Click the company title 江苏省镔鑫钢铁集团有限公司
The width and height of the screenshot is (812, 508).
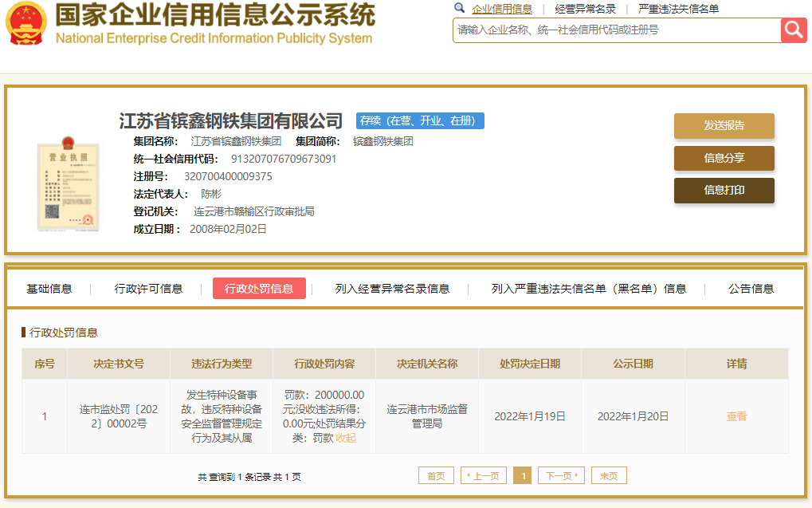(230, 120)
